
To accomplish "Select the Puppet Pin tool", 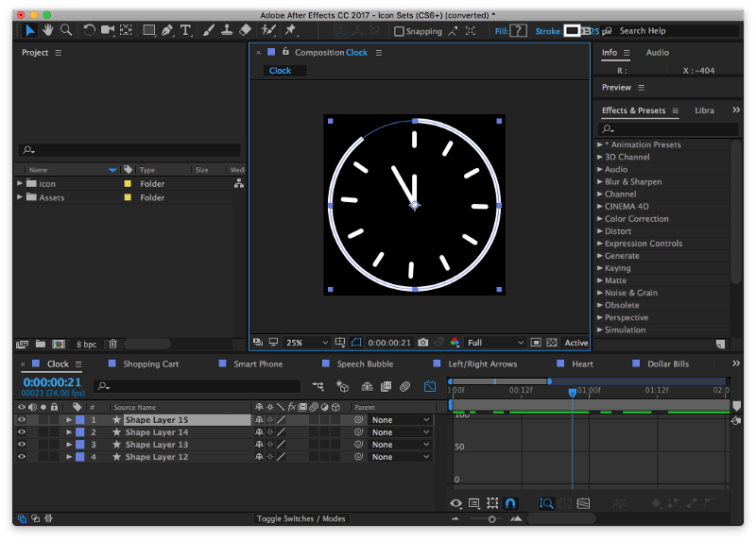I will (x=291, y=30).
